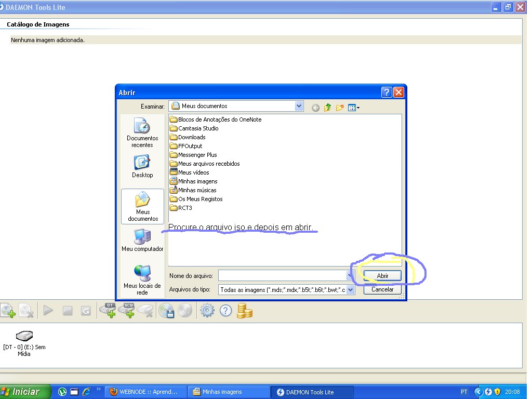The width and height of the screenshot is (532, 399).
Task: Create a new folder in Open dialog
Action: [x=340, y=108]
